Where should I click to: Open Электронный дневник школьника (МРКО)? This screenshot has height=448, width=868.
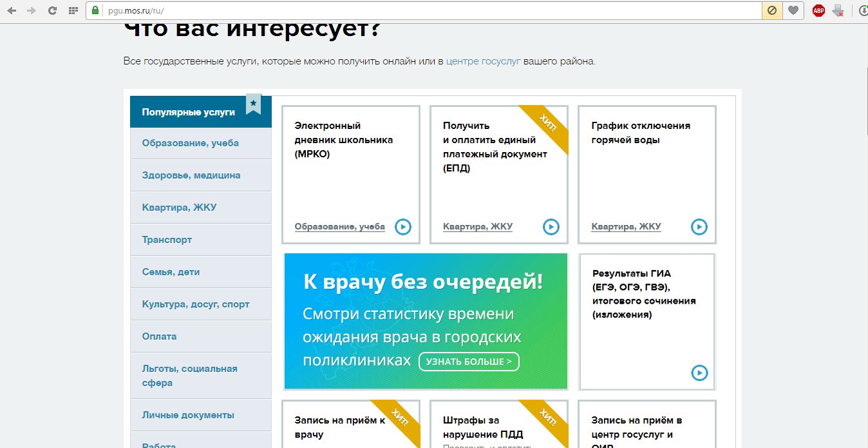click(x=343, y=140)
